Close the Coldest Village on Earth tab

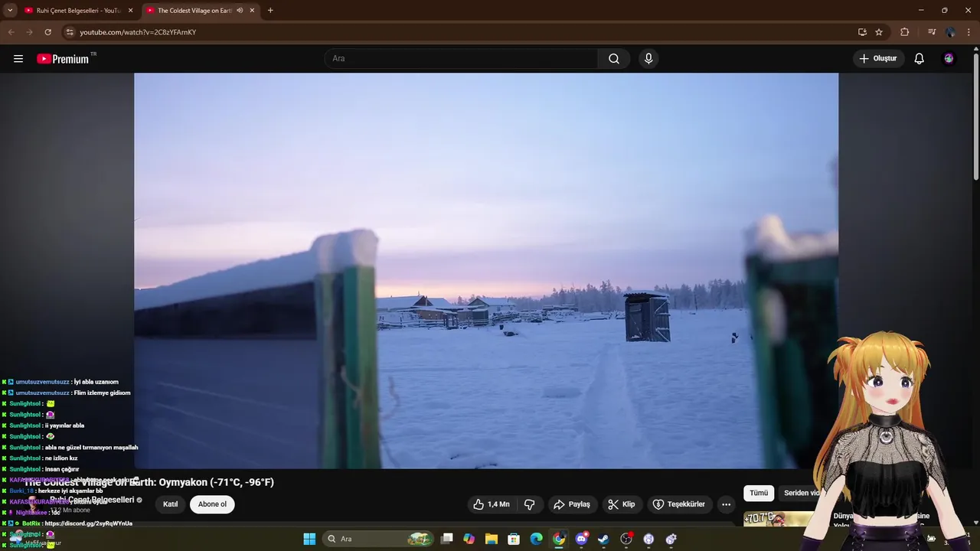pos(252,11)
